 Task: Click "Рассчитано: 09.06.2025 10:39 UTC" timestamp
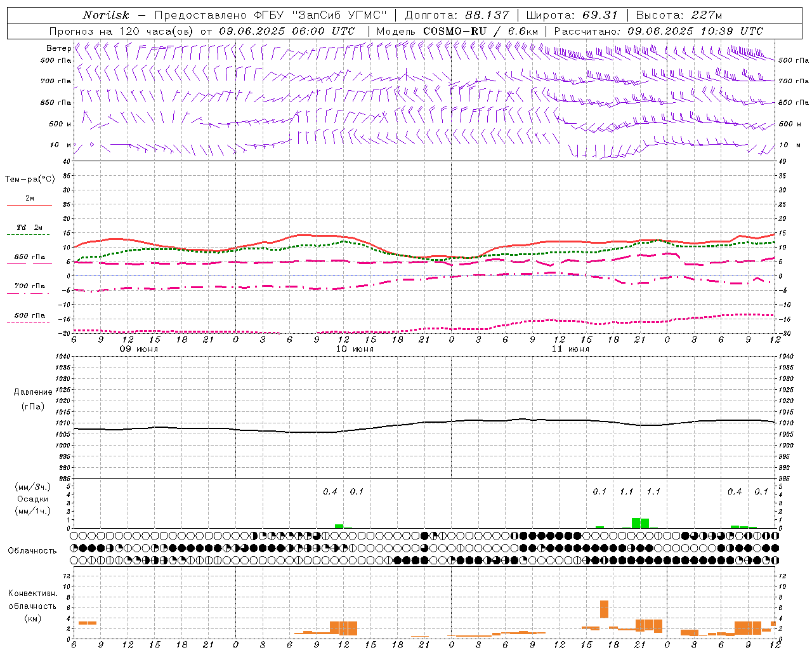(658, 31)
